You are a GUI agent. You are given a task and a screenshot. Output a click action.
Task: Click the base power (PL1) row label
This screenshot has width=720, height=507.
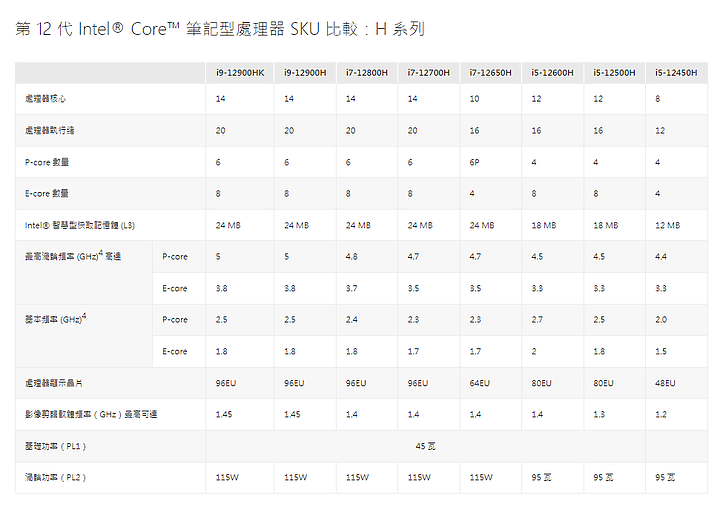click(x=55, y=446)
